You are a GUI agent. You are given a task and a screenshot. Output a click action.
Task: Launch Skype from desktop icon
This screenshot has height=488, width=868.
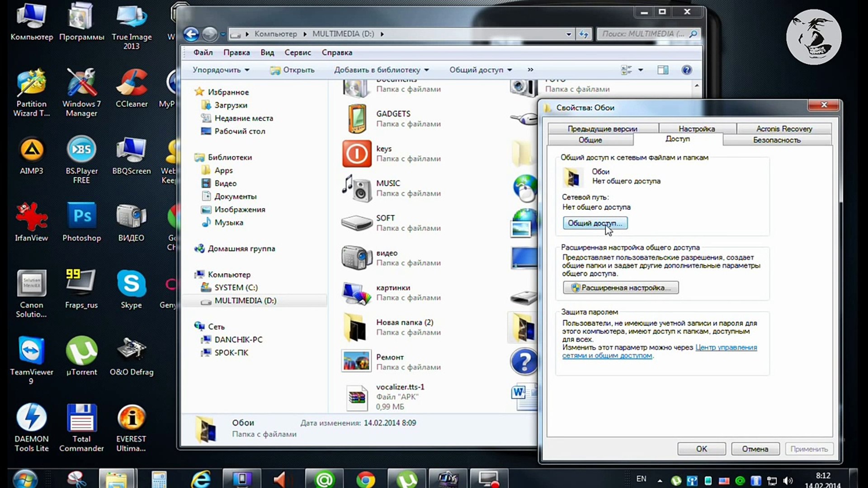[131, 285]
